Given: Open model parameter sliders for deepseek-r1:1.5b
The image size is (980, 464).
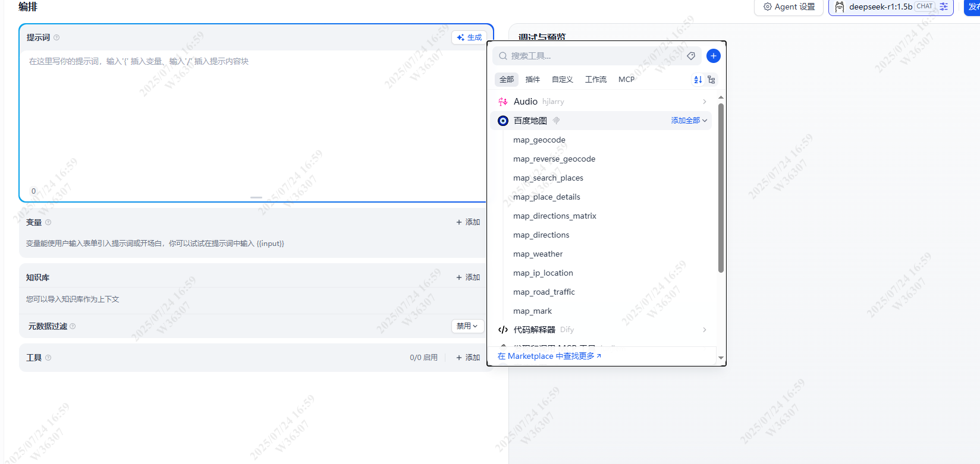Looking at the screenshot, I should pos(944,7).
